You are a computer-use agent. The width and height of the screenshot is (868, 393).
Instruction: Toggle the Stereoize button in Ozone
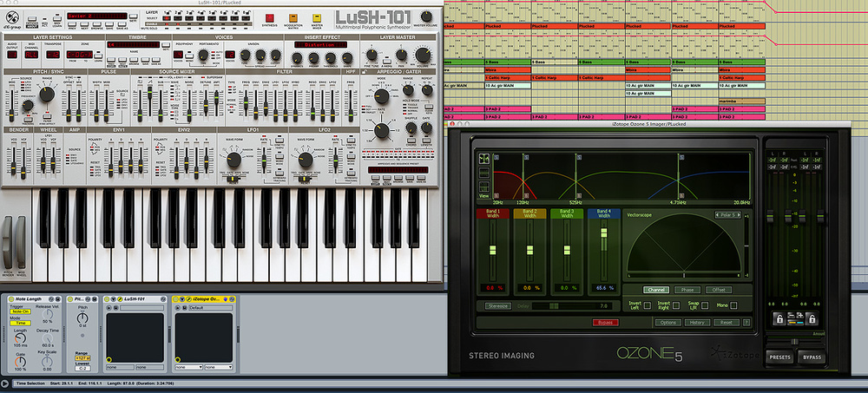click(x=498, y=305)
